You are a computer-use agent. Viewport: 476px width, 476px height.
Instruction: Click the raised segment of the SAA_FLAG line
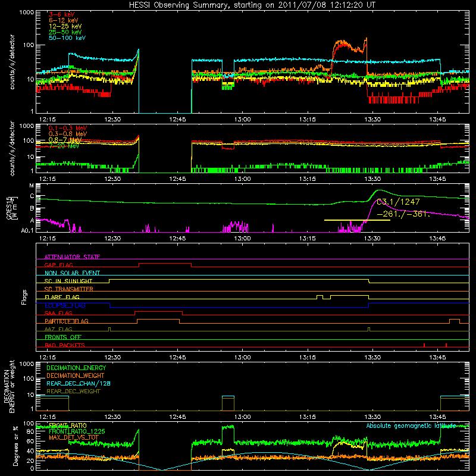158,312
